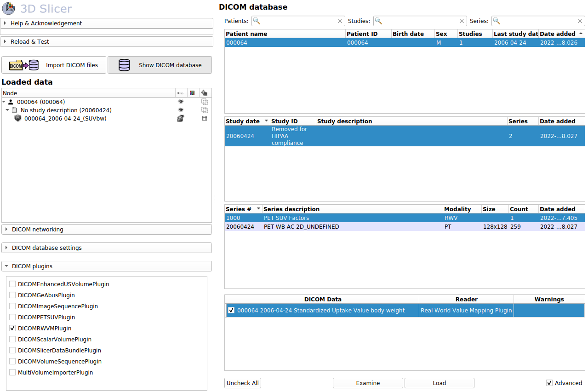The height and width of the screenshot is (392, 588).
Task: Click the Load button
Action: point(439,383)
